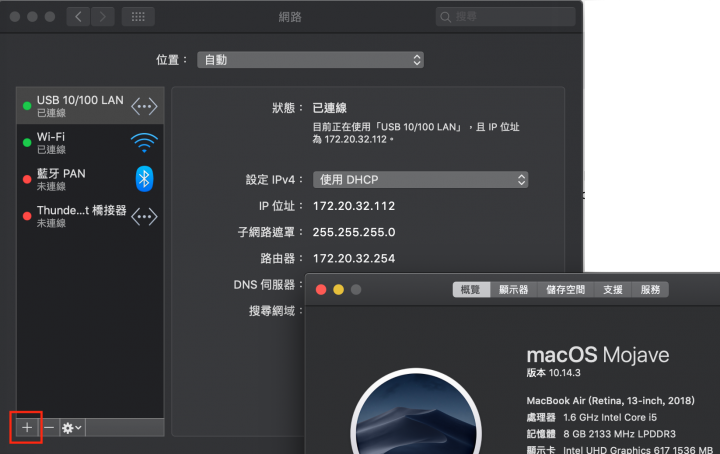Viewport: 720px width, 454px height.
Task: Switch to 概覽 tab in About window
Action: [471, 290]
